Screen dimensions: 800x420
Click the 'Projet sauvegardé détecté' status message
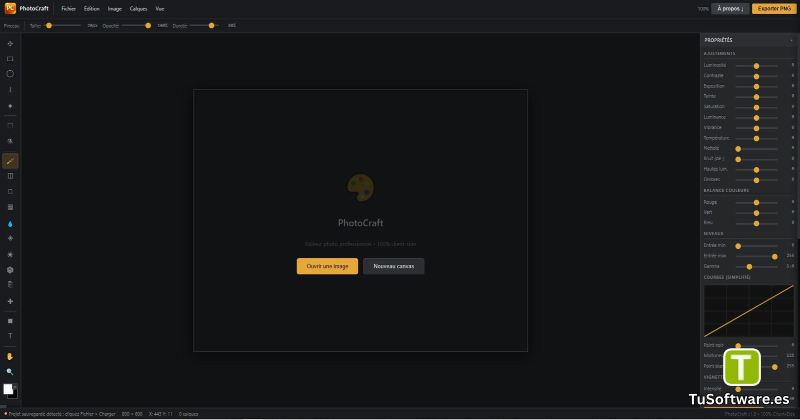point(60,414)
